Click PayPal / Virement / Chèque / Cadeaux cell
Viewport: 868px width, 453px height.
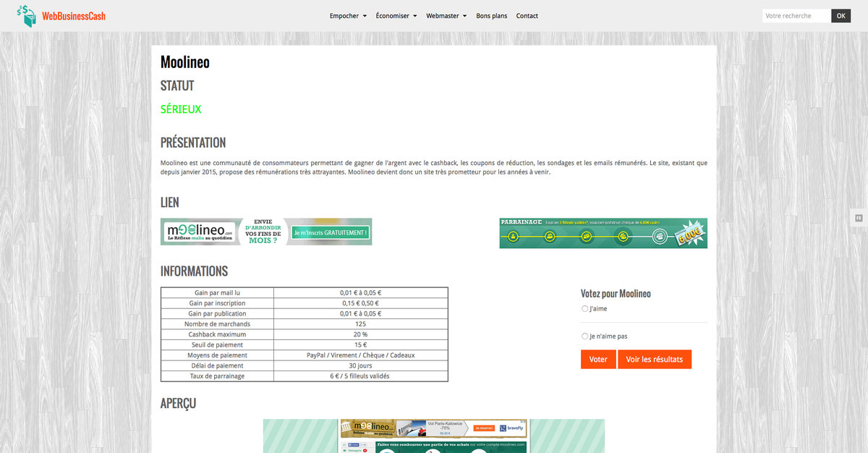pyautogui.click(x=361, y=355)
